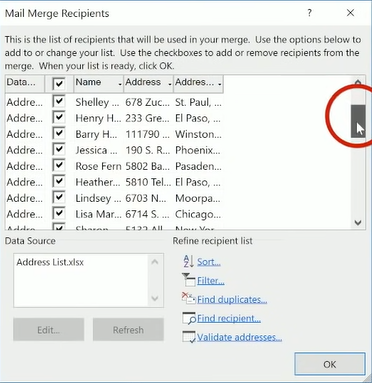Uncheck the Jessica recipient checkbox

pyautogui.click(x=59, y=149)
